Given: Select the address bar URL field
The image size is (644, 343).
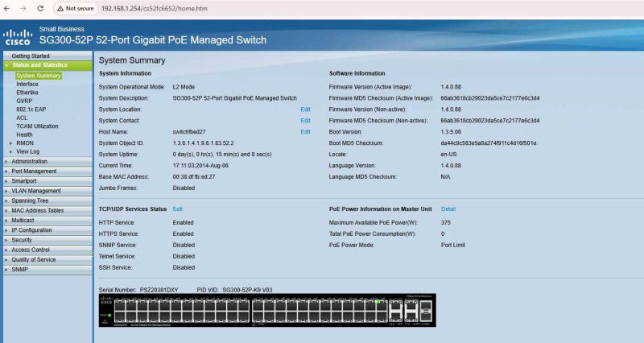Looking at the screenshot, I should (155, 8).
